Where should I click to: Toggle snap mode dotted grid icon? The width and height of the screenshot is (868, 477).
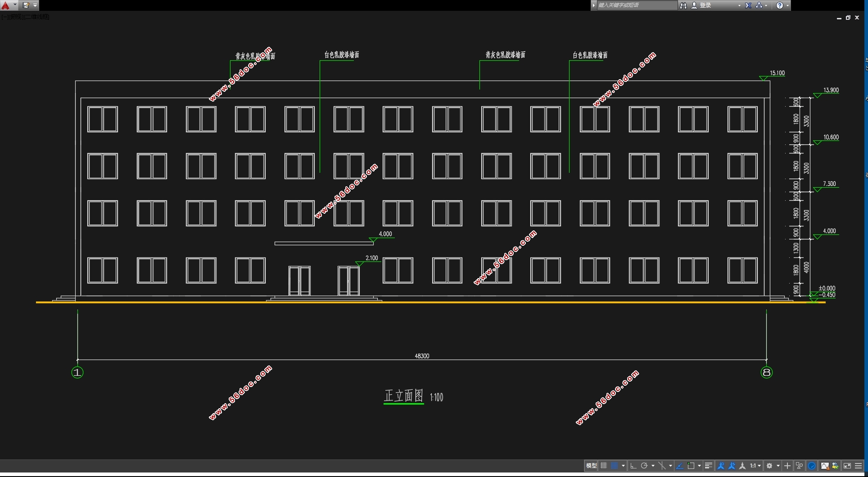click(615, 466)
